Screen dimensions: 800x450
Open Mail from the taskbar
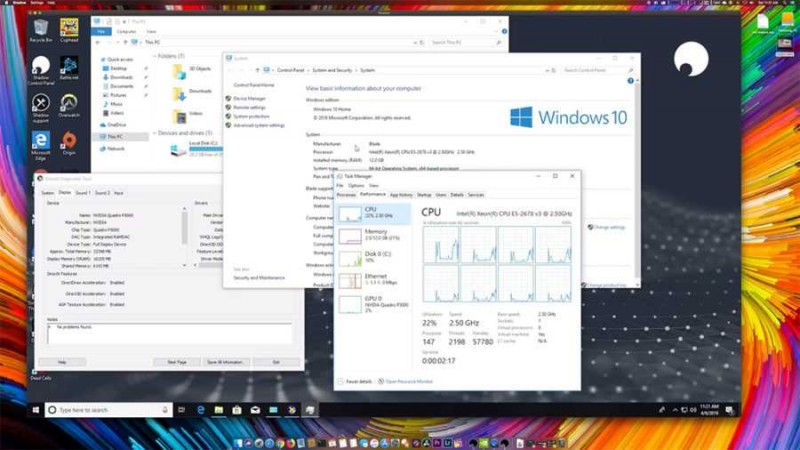[x=255, y=410]
